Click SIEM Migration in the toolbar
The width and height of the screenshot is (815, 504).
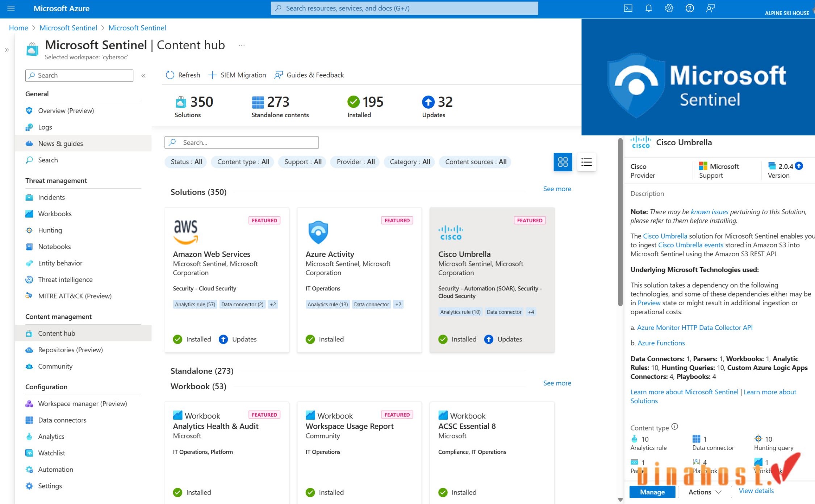tap(237, 75)
